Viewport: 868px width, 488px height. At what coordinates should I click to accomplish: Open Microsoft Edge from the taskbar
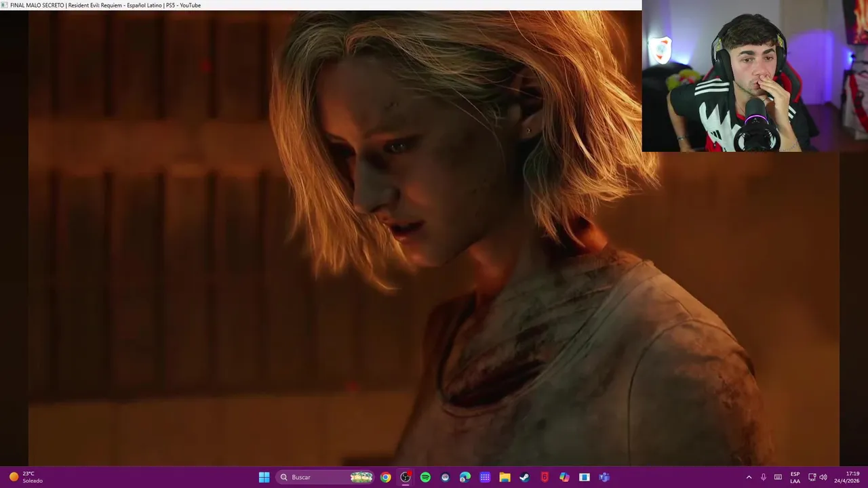465,477
